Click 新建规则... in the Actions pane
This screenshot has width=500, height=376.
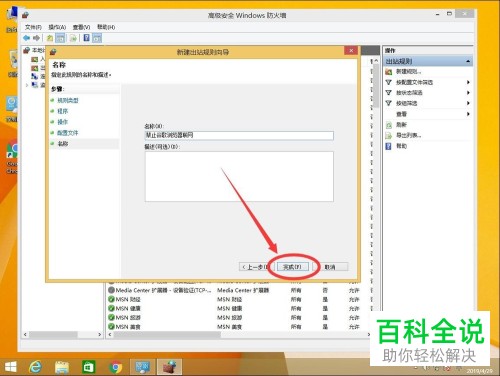[x=409, y=71]
